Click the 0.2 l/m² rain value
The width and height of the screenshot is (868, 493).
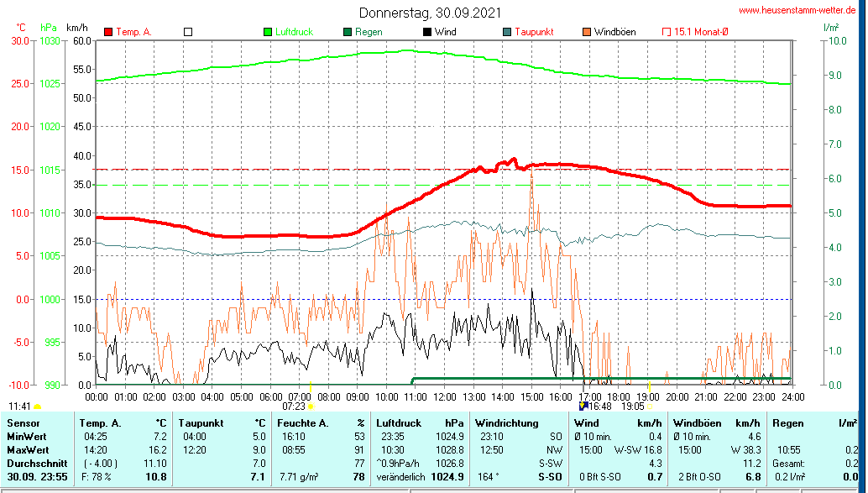(x=790, y=476)
